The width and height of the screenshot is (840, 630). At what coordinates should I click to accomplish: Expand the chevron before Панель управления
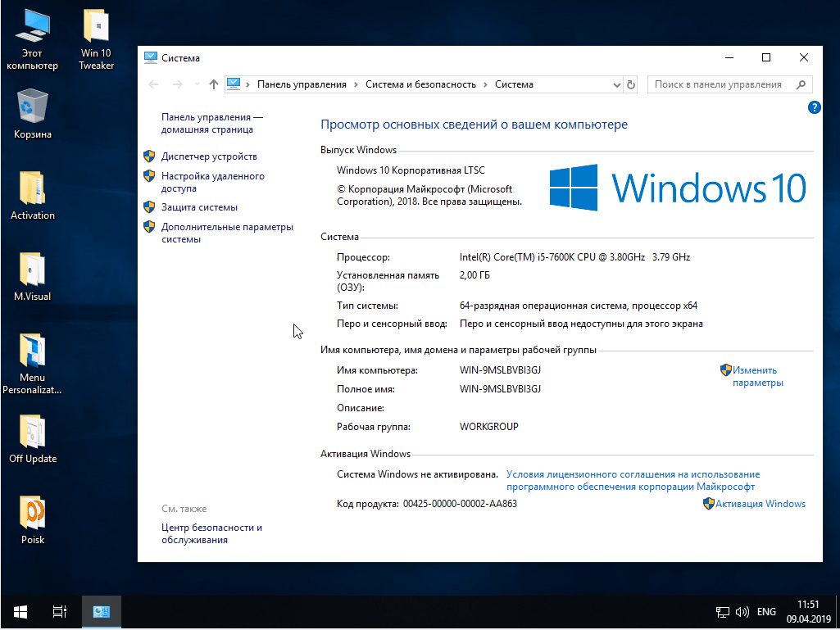[248, 84]
